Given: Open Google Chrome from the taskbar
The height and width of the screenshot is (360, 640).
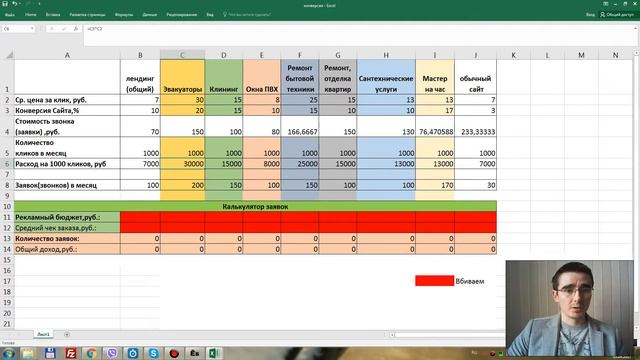Looking at the screenshot, I should (x=91, y=353).
